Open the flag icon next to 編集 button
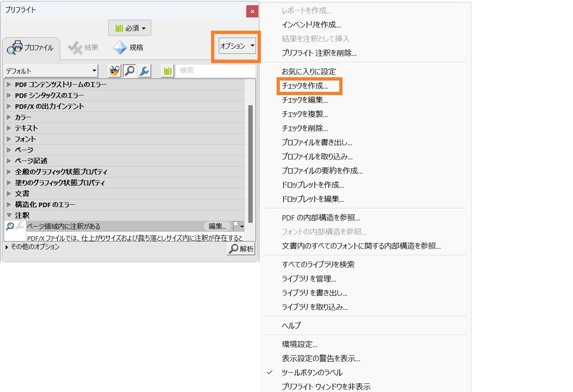 click(238, 226)
